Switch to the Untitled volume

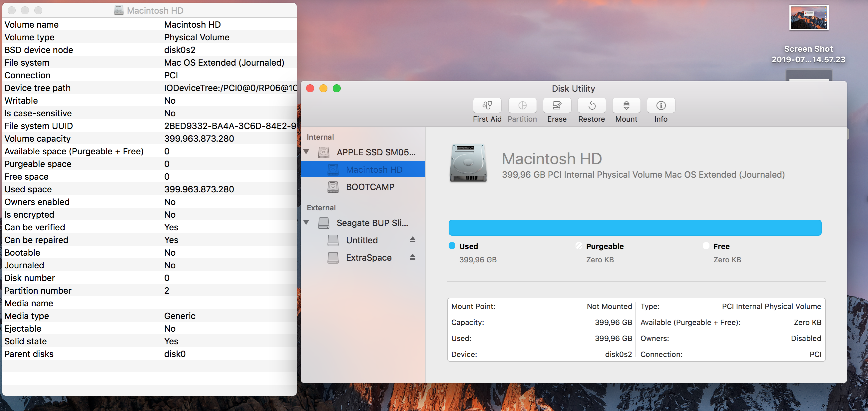tap(362, 240)
